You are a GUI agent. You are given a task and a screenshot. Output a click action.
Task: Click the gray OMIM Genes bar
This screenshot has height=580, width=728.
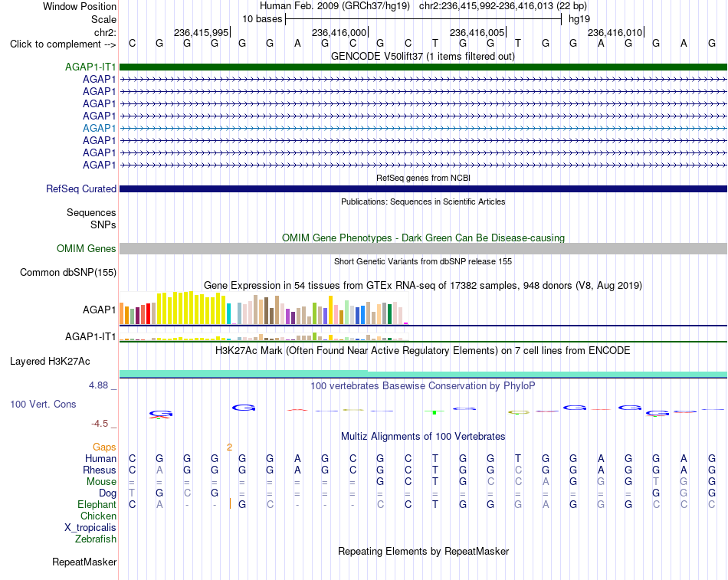click(423, 248)
